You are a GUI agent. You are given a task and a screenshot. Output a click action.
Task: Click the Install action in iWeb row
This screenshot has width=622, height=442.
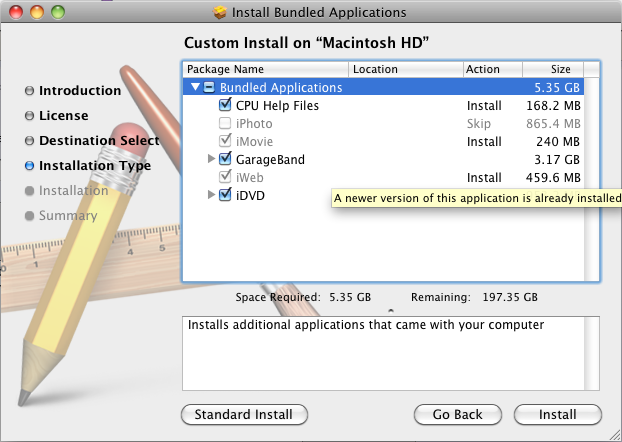pos(484,177)
